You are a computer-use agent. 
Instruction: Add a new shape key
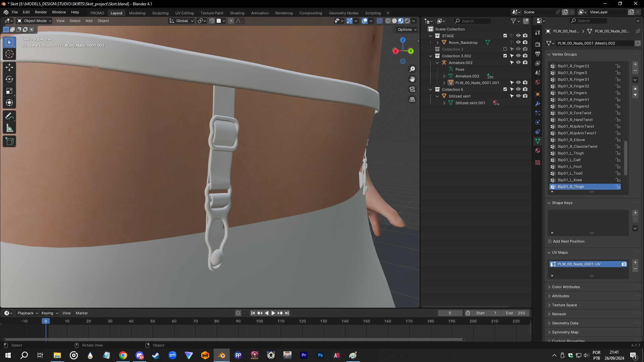pos(635,213)
